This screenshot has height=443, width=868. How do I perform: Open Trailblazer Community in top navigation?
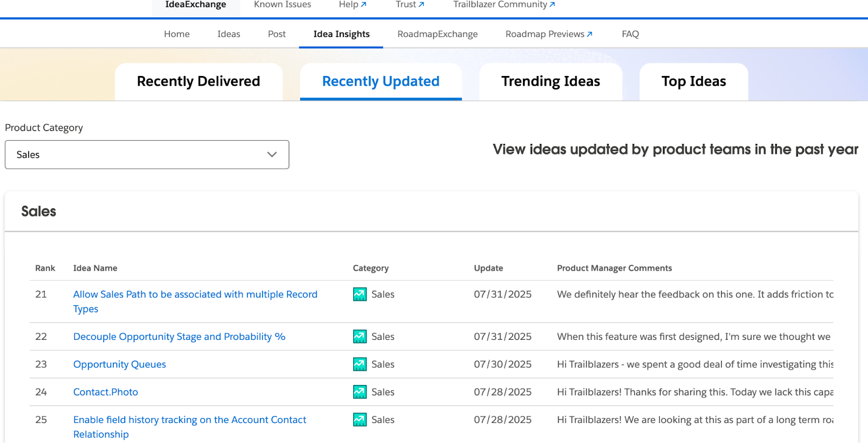(x=504, y=5)
